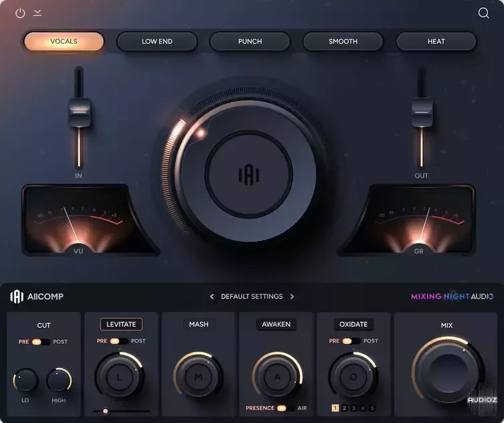The height and width of the screenshot is (423, 504).
Task: Enable the MASH module button
Action: pos(199,325)
